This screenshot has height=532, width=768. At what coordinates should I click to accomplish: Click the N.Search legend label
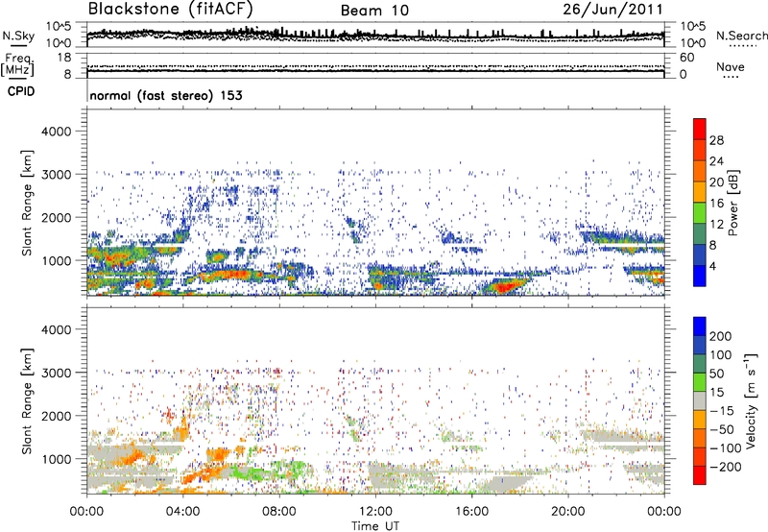point(741,36)
